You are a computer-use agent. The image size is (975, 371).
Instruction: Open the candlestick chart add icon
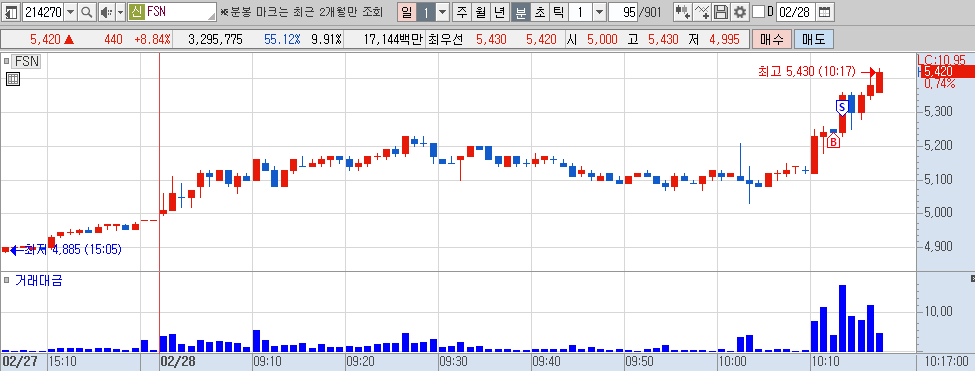[x=683, y=12]
